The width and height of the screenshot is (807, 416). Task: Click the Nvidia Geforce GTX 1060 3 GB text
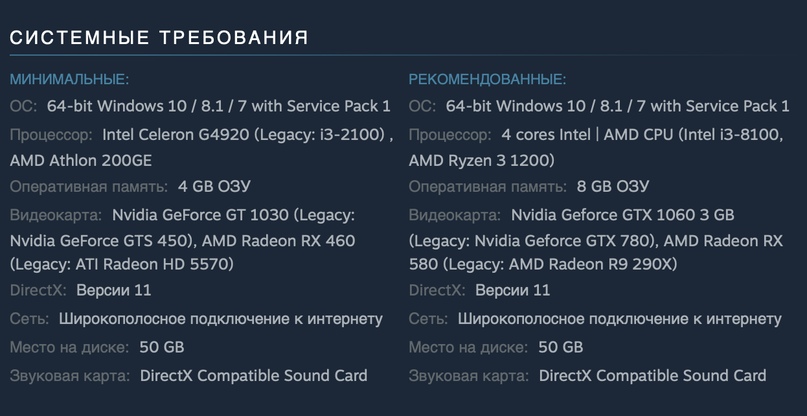[622, 214]
